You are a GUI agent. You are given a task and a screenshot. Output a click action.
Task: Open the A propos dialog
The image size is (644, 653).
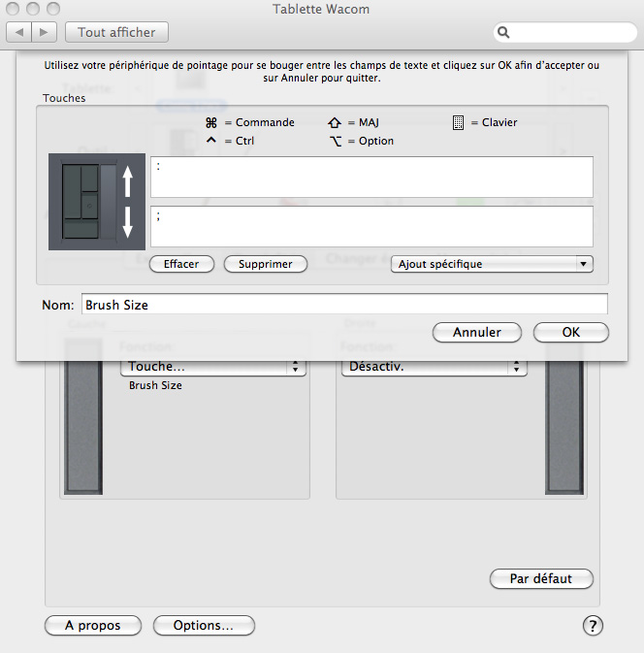[x=93, y=626]
